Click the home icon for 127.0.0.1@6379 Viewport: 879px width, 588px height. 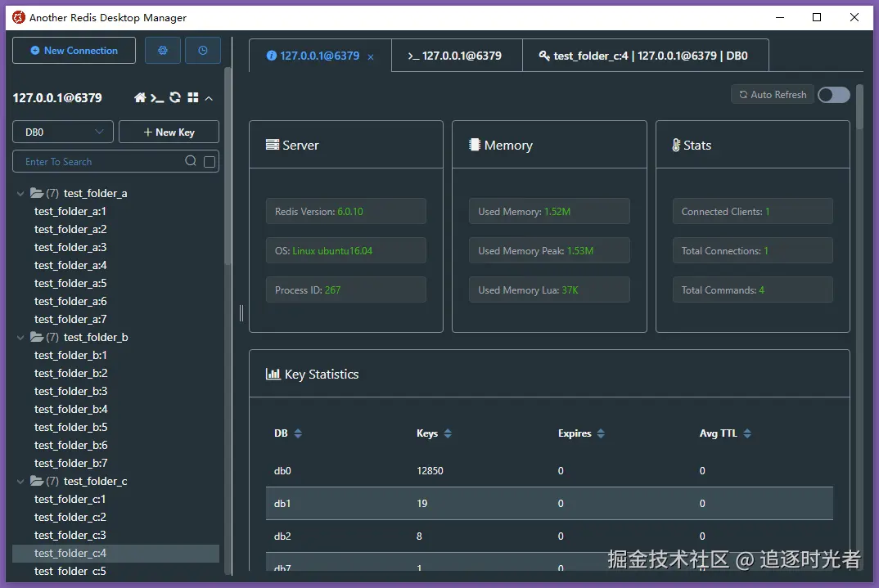[140, 98]
